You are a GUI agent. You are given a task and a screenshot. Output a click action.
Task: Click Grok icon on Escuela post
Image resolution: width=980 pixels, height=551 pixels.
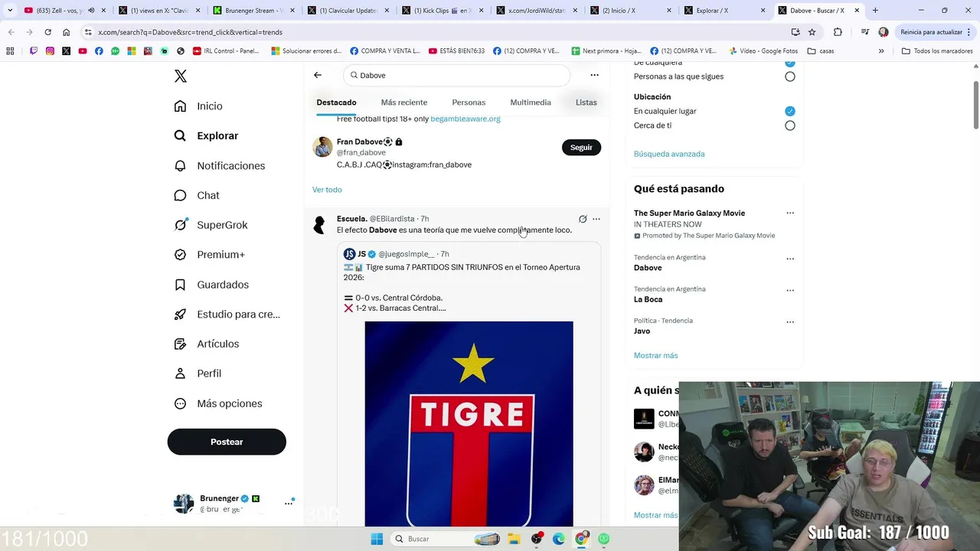point(583,219)
